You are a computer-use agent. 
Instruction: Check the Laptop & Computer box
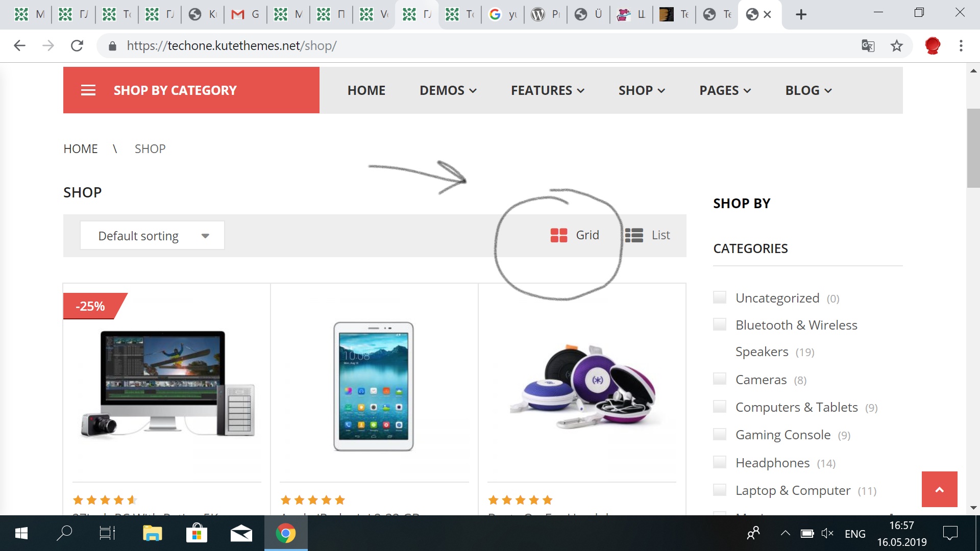click(x=720, y=490)
